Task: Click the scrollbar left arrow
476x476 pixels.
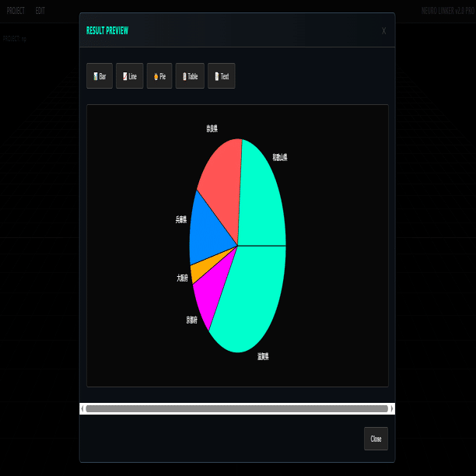Action: pos(82,408)
